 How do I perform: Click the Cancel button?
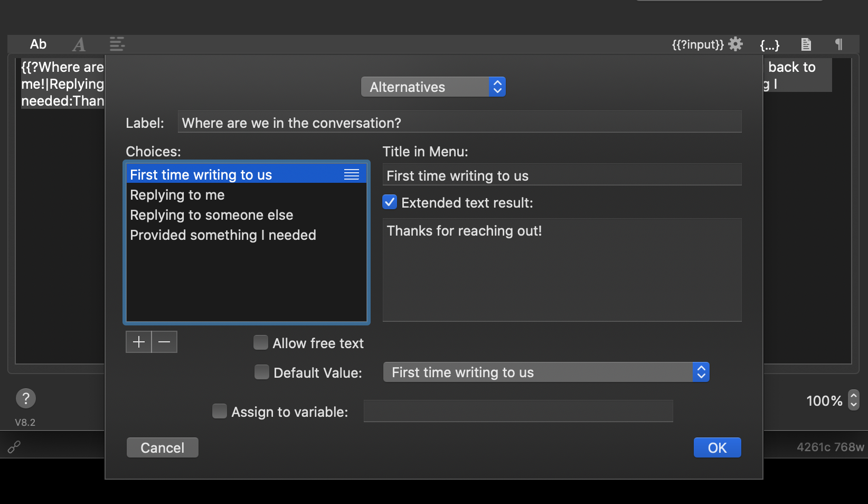pyautogui.click(x=162, y=447)
